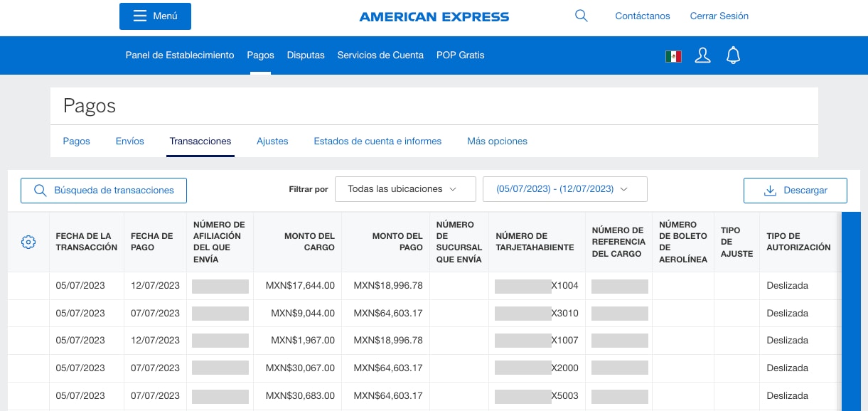
Task: Switch to the Ajustes tab
Action: 272,141
